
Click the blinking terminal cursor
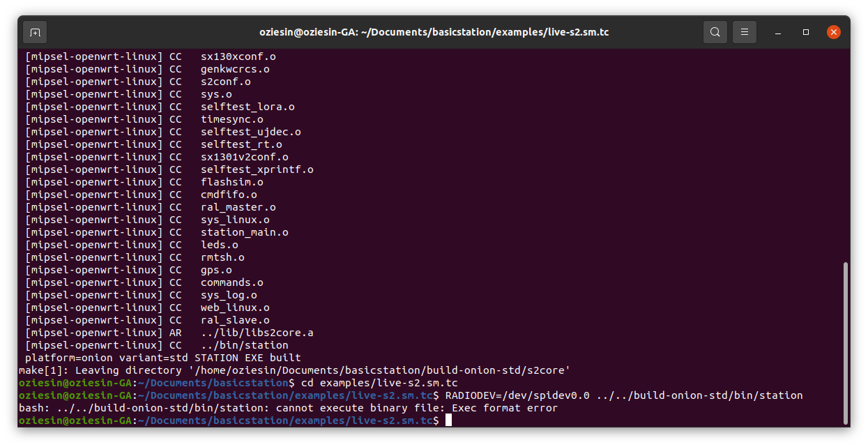point(447,421)
